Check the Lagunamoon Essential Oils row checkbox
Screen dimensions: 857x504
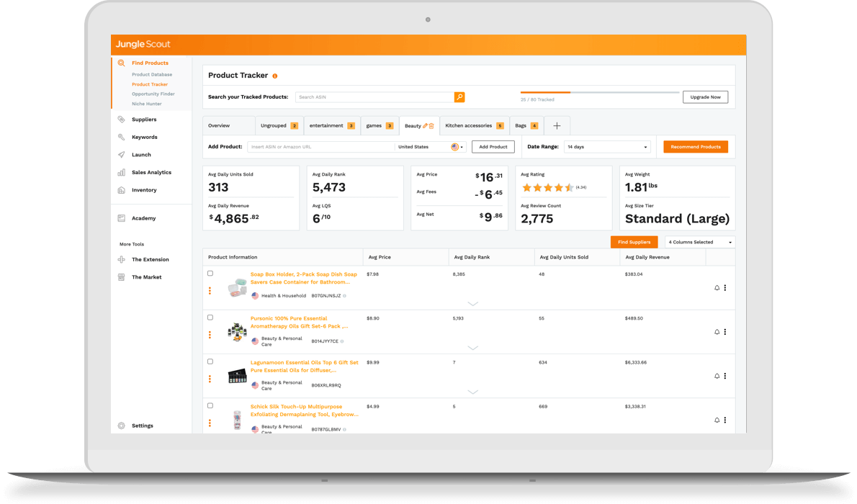(x=210, y=362)
